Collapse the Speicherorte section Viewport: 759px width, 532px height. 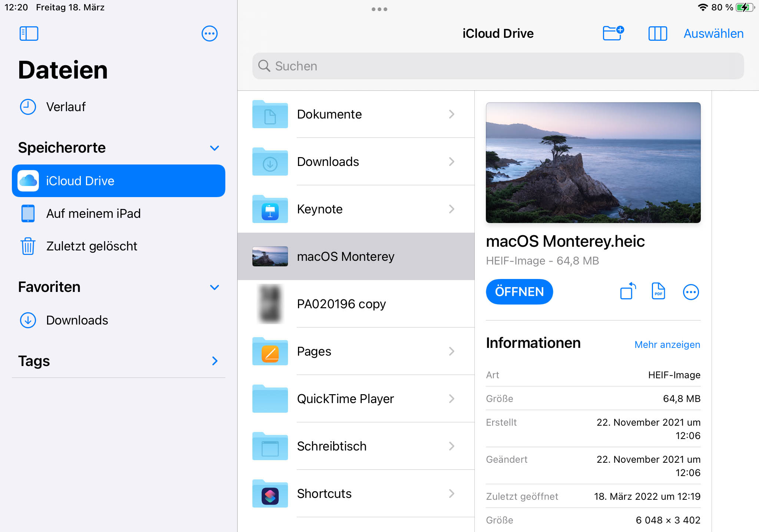pos(215,148)
